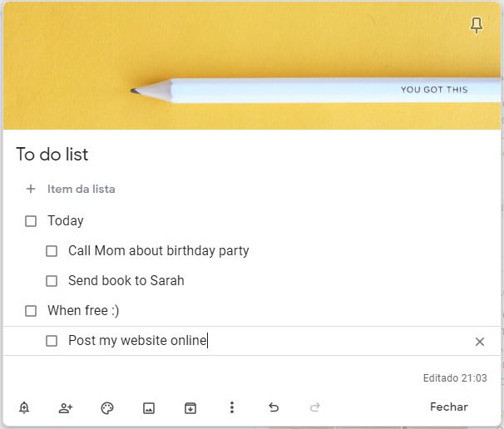Image resolution: width=504 pixels, height=429 pixels.
Task: Check the 'Today' checkbox
Action: [31, 221]
